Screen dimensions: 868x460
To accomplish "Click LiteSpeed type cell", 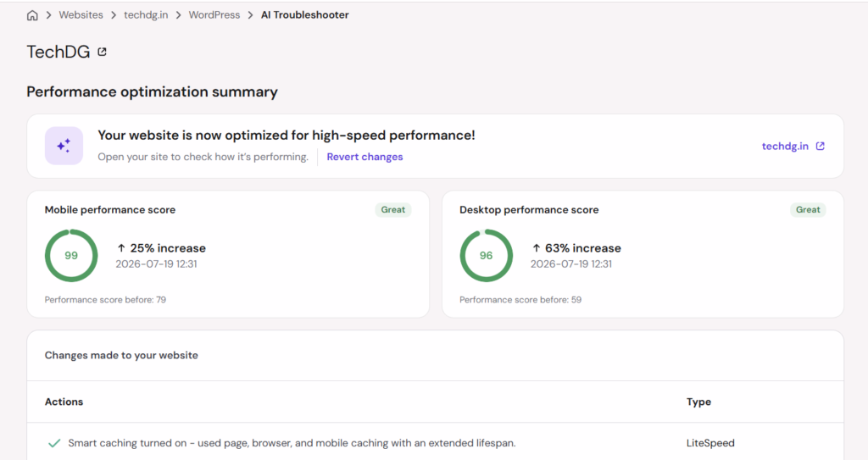I will [710, 443].
